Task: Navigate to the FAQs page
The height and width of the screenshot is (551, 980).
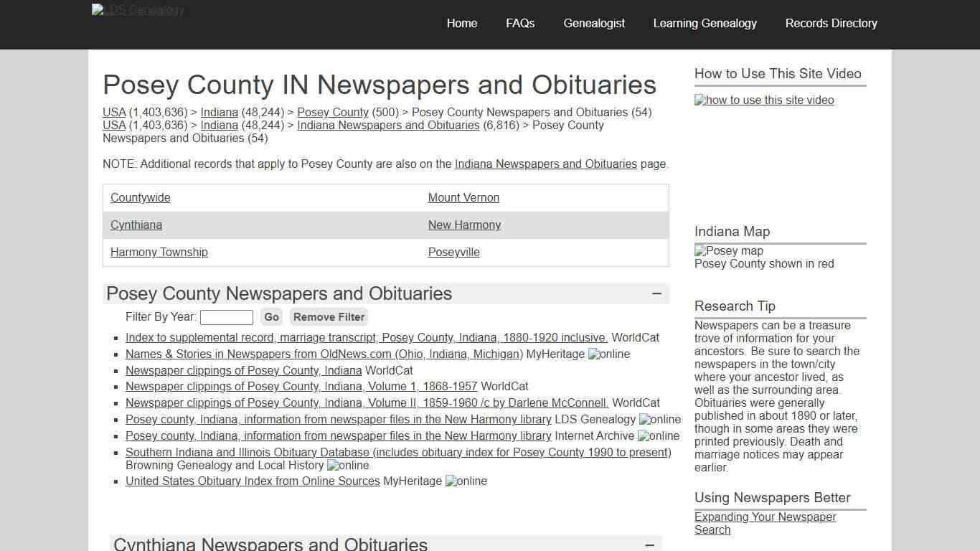Action: tap(519, 24)
